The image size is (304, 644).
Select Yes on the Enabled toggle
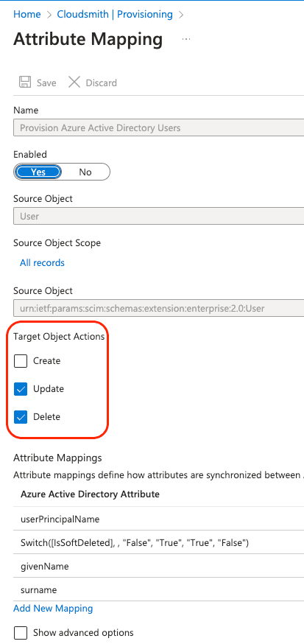[x=38, y=172]
